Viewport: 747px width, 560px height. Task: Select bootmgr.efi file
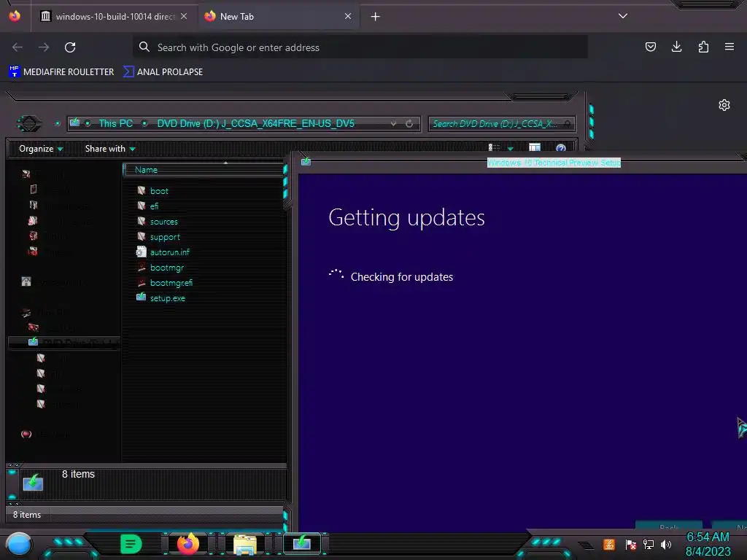coord(171,283)
